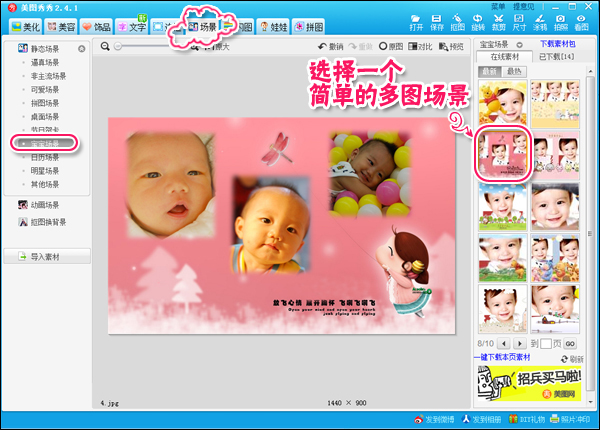The height and width of the screenshot is (430, 600).
Task: Select the rainbow sky scene thumbnail
Action: [502, 206]
